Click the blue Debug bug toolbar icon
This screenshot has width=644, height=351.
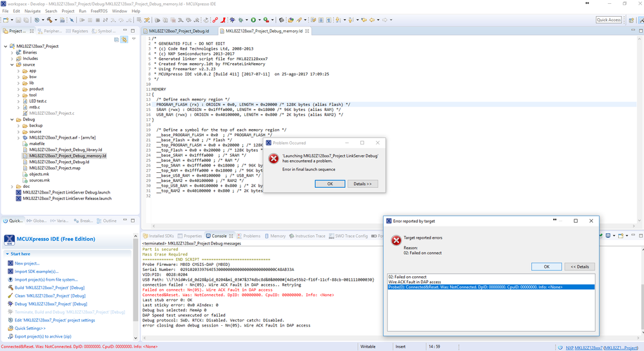(x=233, y=20)
